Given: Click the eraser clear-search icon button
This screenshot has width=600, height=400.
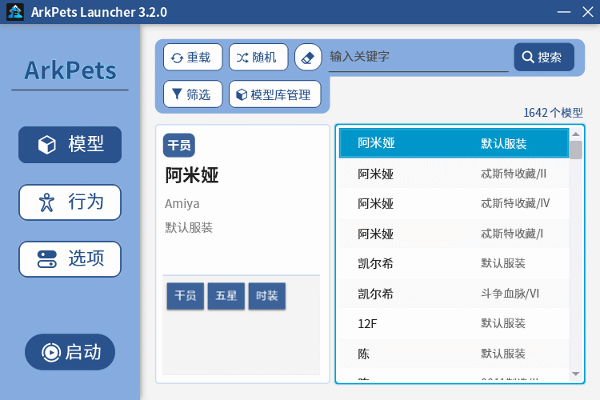Looking at the screenshot, I should 308,57.
